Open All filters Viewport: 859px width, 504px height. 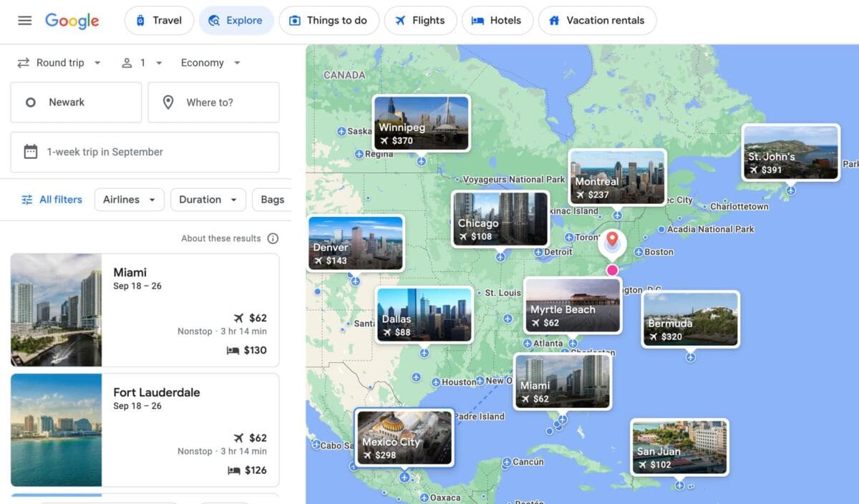52,200
